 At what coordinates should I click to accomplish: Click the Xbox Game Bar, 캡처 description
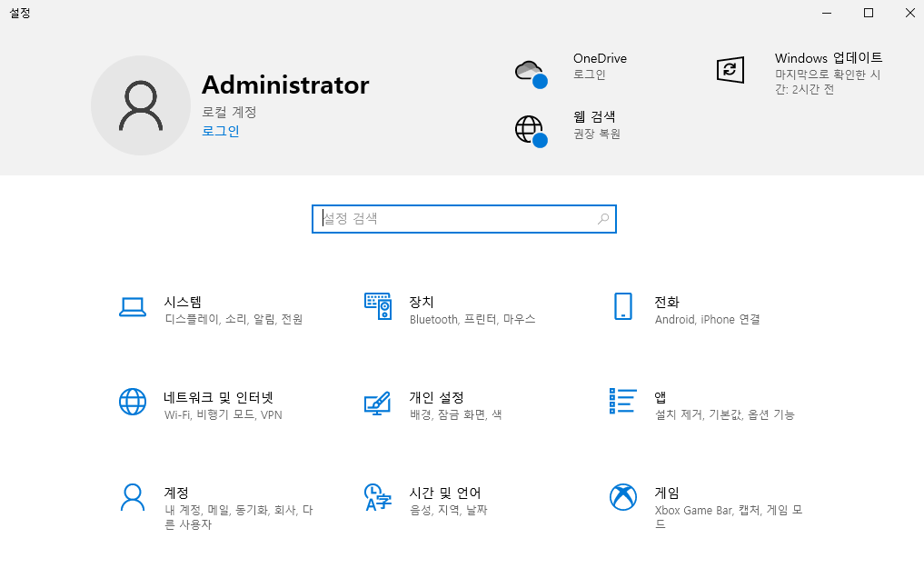[x=729, y=517]
